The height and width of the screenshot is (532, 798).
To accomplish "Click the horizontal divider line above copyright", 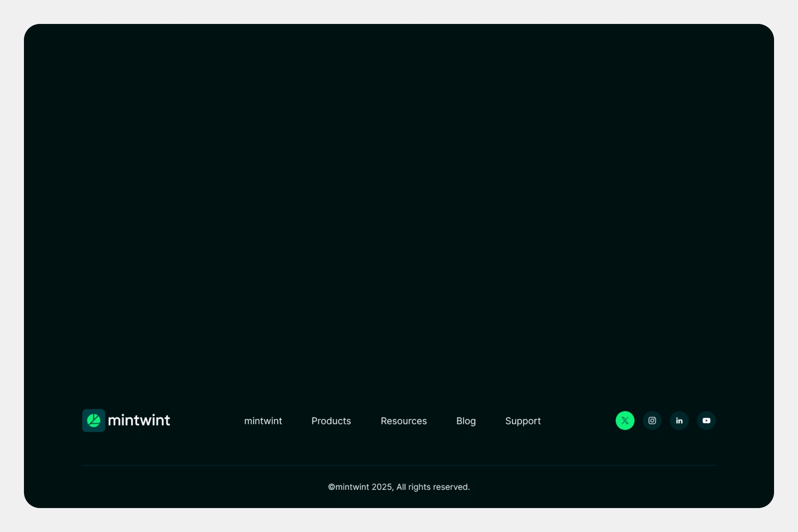I will click(399, 465).
